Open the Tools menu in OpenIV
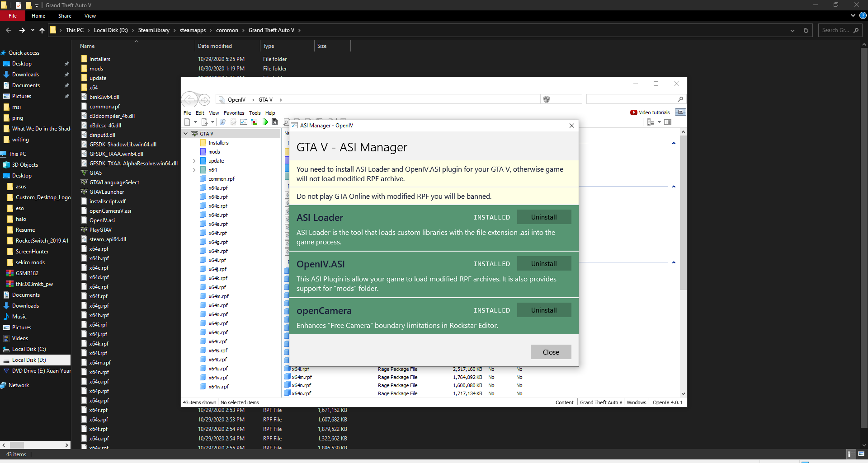The height and width of the screenshot is (463, 868). pyautogui.click(x=255, y=113)
